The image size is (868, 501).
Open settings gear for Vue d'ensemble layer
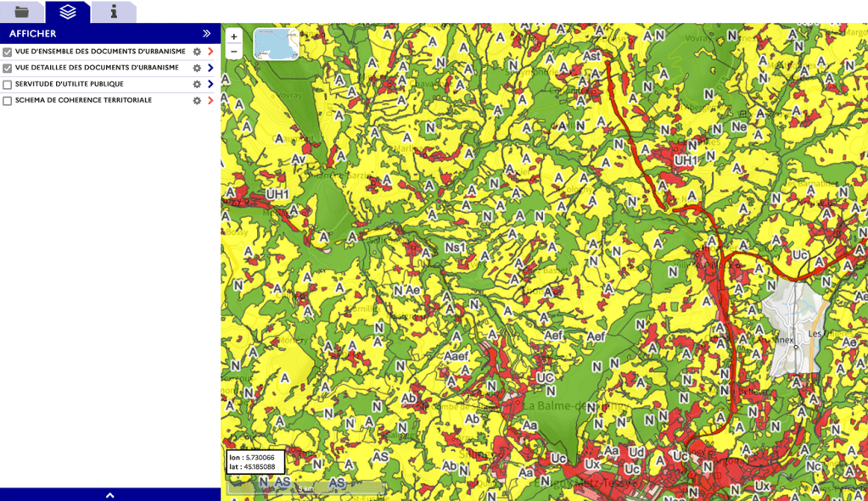tap(197, 53)
